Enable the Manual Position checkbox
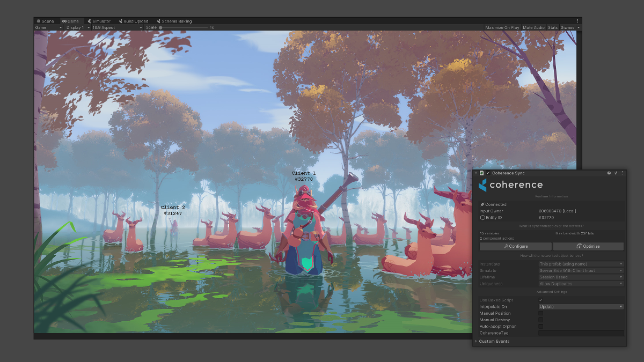644x362 pixels. click(540, 313)
